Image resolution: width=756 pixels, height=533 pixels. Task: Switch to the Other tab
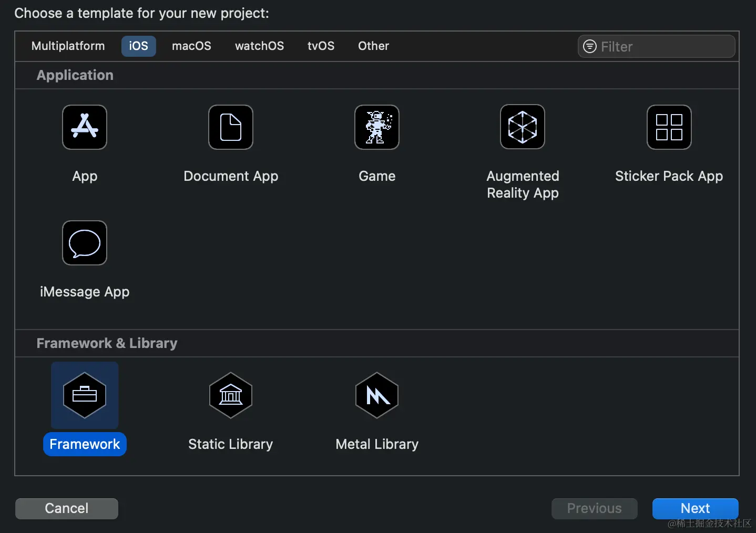[x=373, y=46]
